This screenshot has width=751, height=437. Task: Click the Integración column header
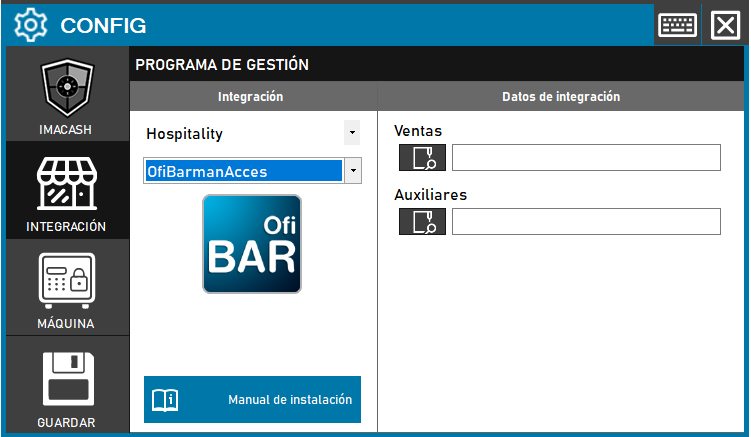[251, 97]
